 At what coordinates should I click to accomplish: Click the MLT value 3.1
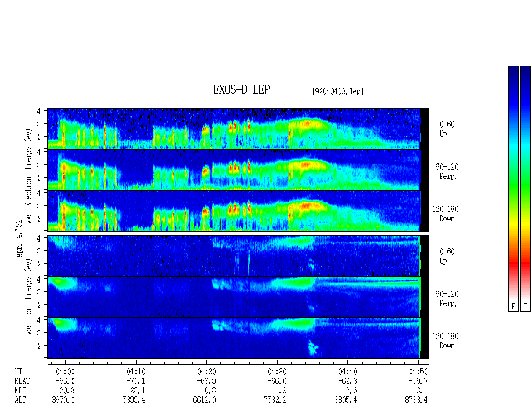pyautogui.click(x=422, y=391)
